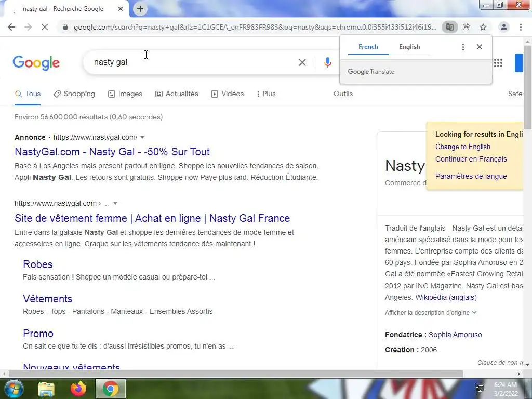Screen dimensions: 532x399
Task: Expand the nastygal.com result dropdown arrow
Action: pos(115,204)
